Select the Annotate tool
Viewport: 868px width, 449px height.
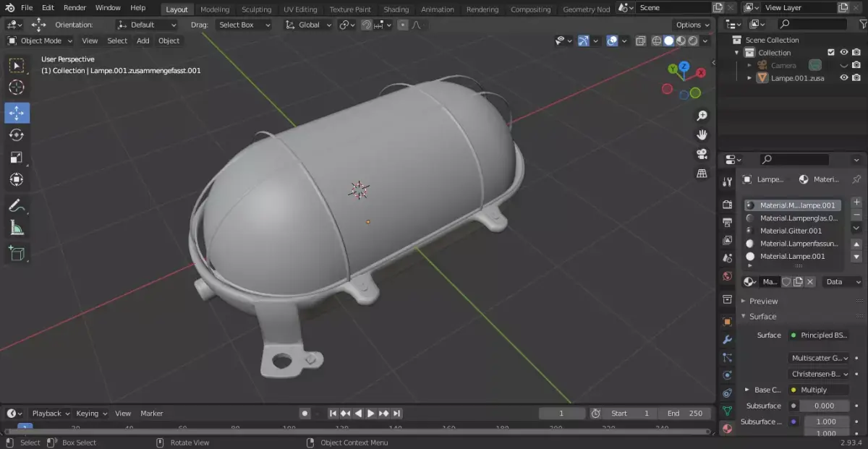coord(17,206)
